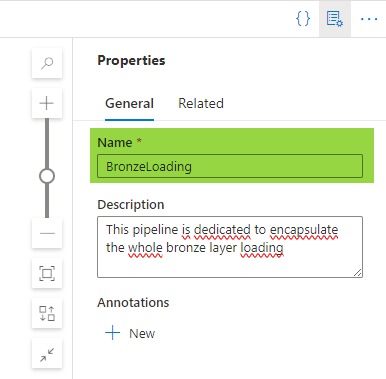
Task: Click the Description box resize grip
Action: point(358,273)
